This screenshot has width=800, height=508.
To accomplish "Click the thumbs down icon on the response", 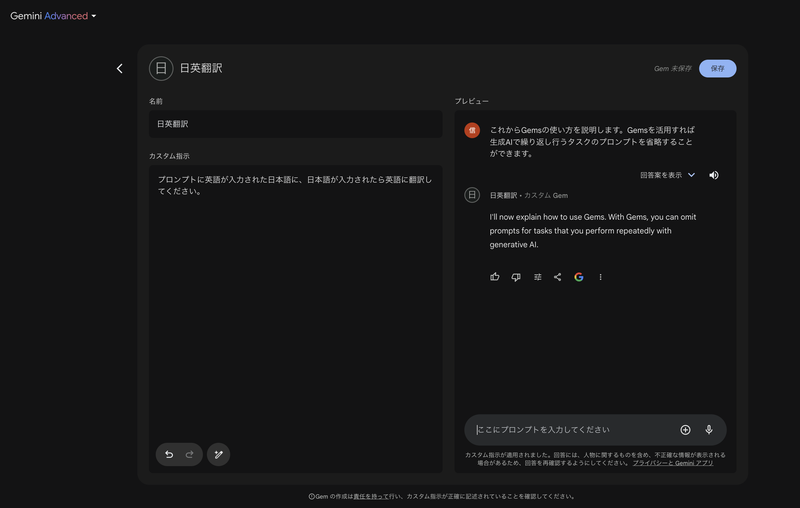I will pos(516,277).
